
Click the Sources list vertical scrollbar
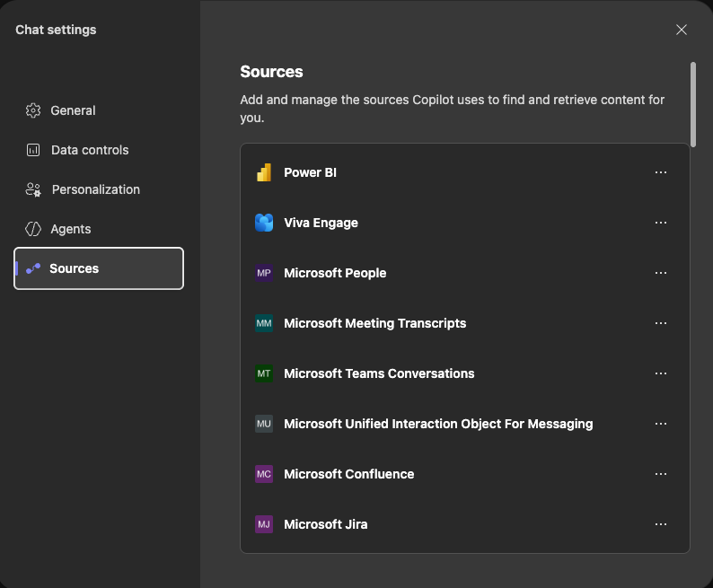point(693,104)
